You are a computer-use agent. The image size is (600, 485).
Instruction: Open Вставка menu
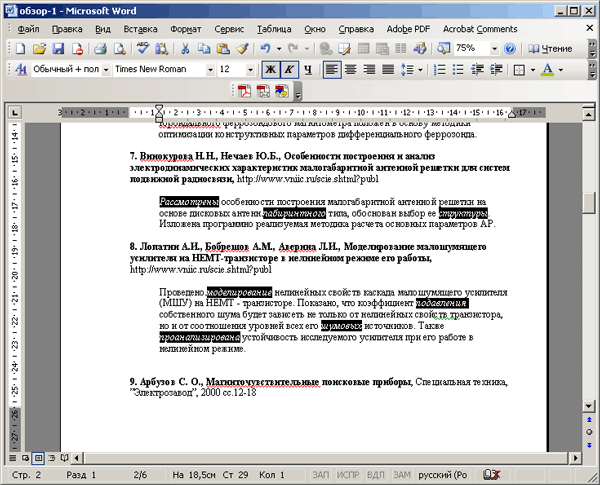(140, 29)
